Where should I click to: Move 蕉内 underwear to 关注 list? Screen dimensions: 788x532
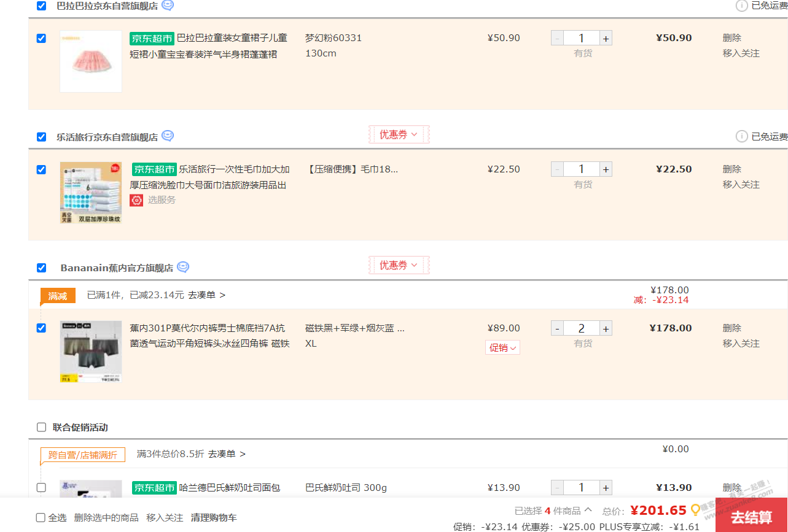(x=741, y=344)
